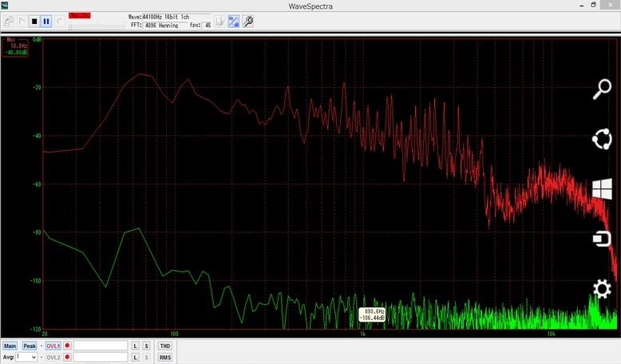
Task: Click the 10k label on frequency axis
Action: (552, 334)
